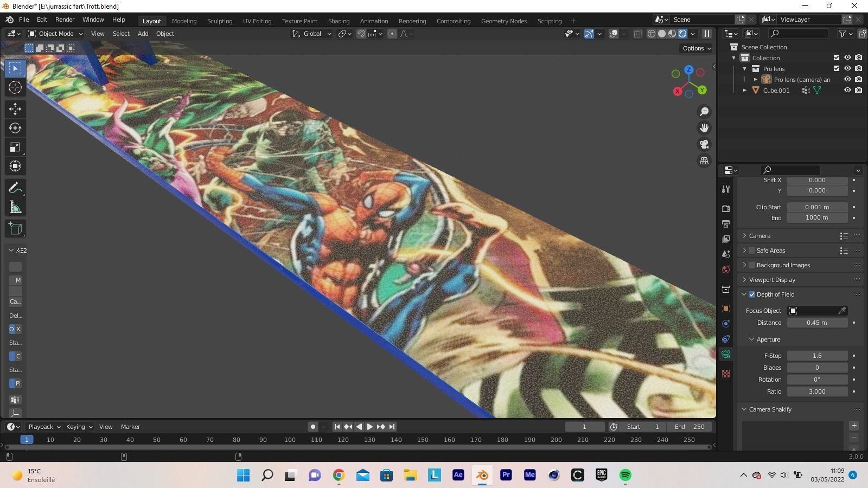Viewport: 868px width, 488px height.
Task: Open the Tool properties tab icon
Action: [x=726, y=189]
